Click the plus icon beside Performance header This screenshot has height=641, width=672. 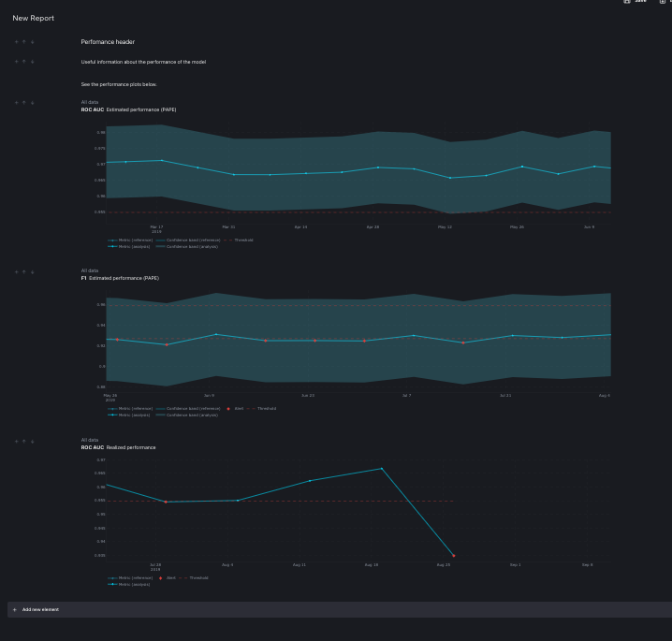click(16, 42)
